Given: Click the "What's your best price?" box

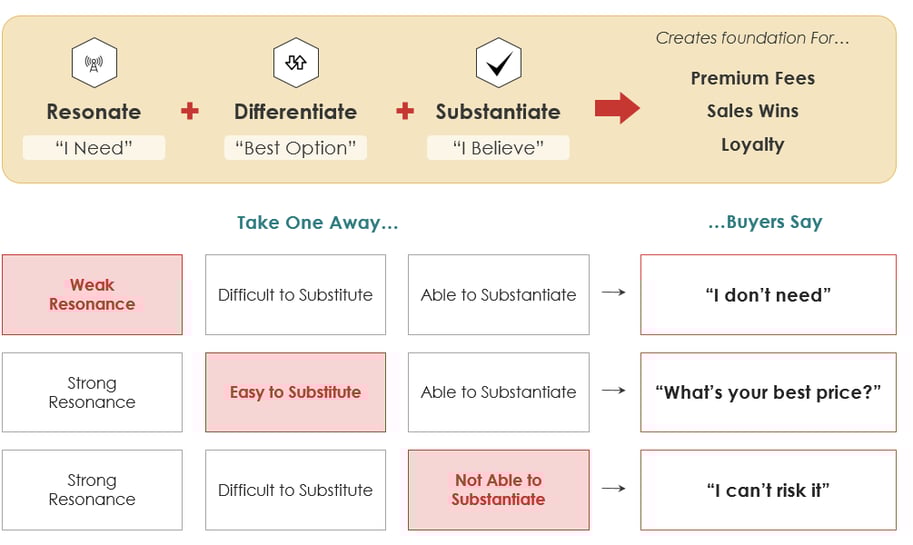Looking at the screenshot, I should tap(768, 392).
